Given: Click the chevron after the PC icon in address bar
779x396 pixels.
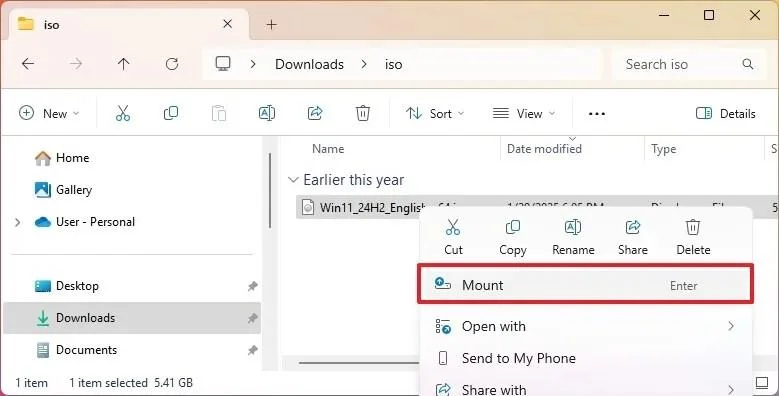Looking at the screenshot, I should pos(253,64).
